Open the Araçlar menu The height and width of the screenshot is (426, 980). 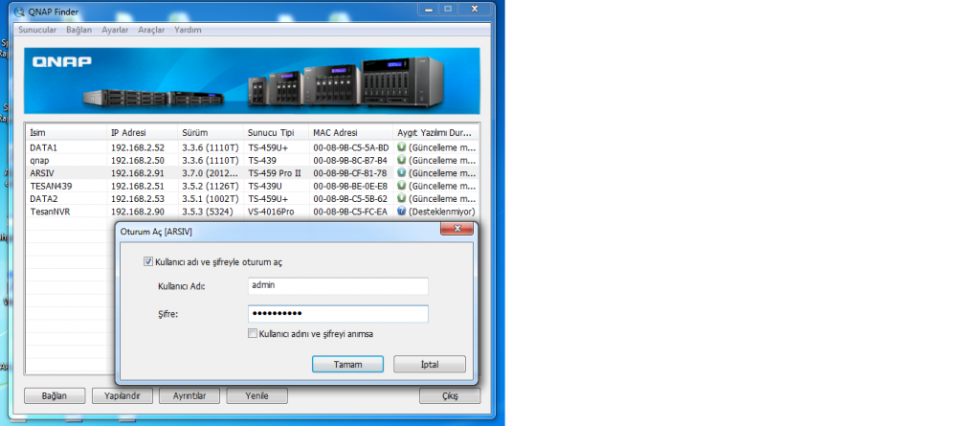pyautogui.click(x=151, y=30)
